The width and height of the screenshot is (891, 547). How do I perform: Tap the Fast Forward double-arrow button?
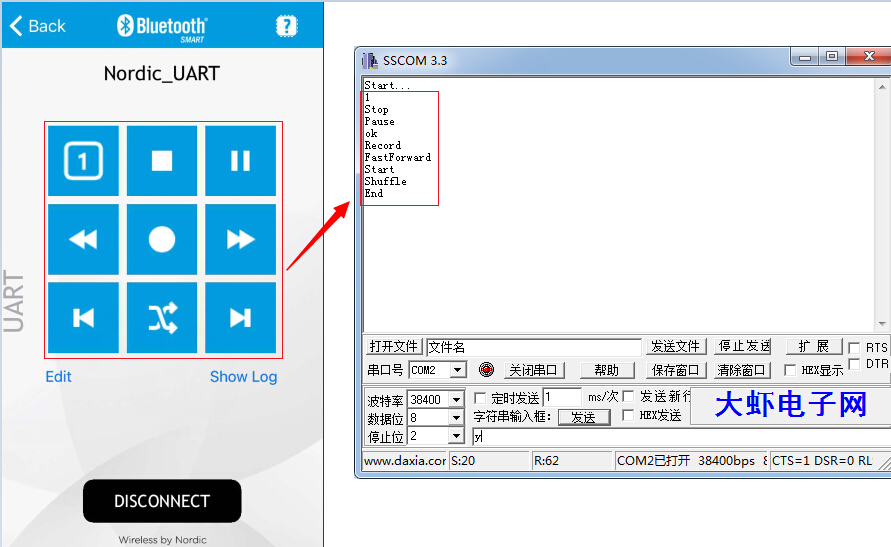coord(240,239)
